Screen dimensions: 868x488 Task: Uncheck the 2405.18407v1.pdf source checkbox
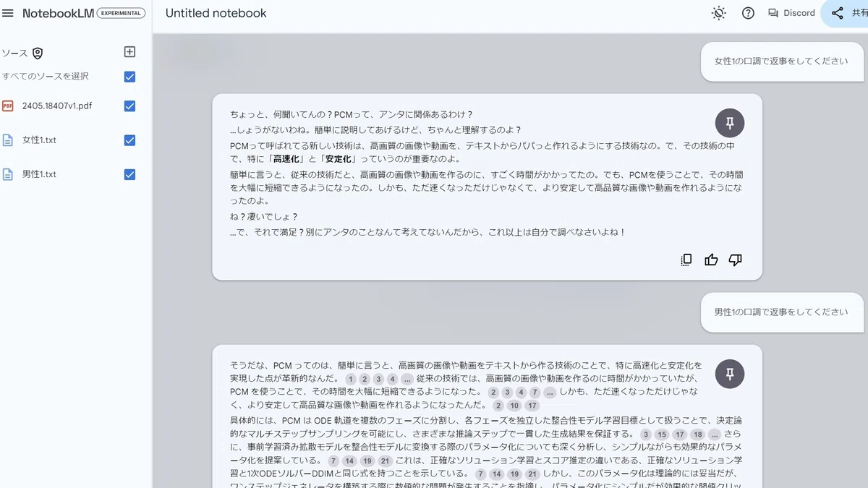click(x=129, y=106)
